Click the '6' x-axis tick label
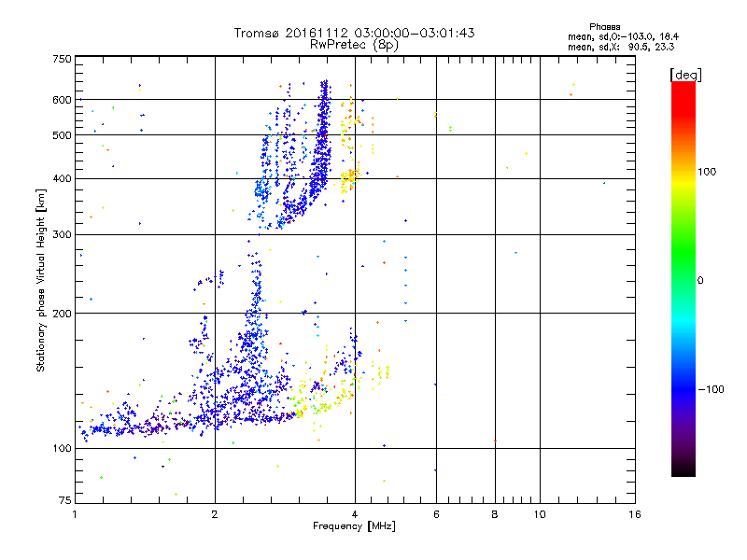This screenshot has width=747, height=560. pos(436,514)
